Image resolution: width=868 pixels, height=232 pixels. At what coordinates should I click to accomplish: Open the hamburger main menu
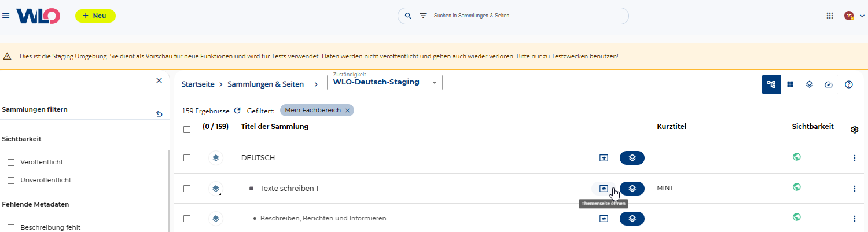[6, 16]
